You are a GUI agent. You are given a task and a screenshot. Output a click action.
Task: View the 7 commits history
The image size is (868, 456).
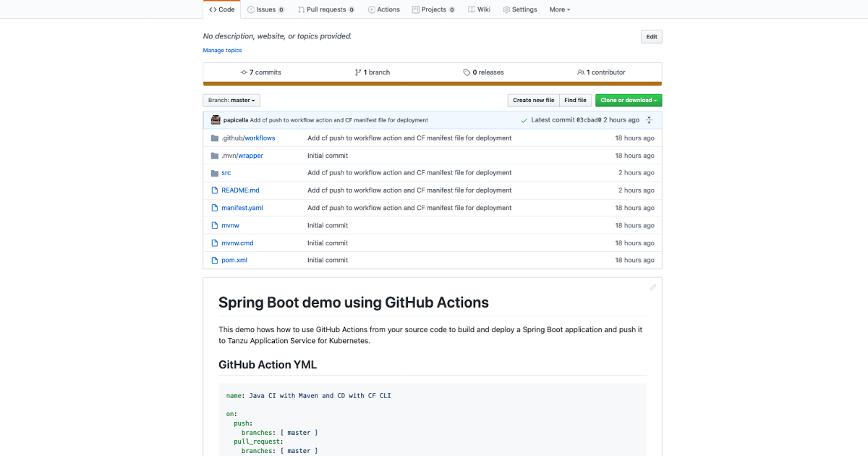click(x=260, y=72)
